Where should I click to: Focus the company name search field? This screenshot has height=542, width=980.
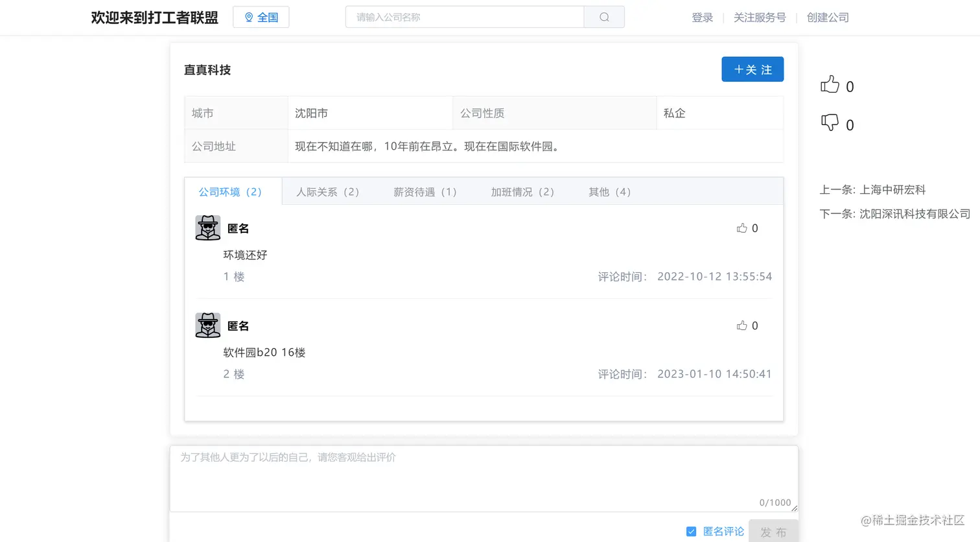(x=465, y=18)
